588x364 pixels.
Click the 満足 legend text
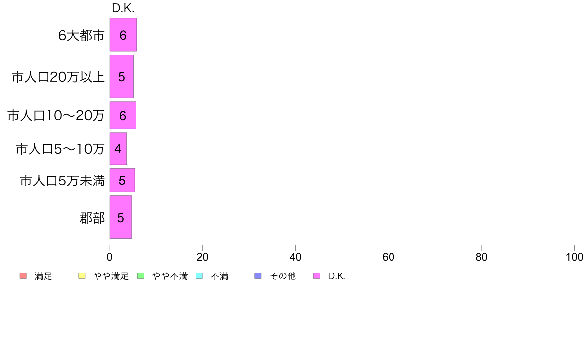point(43,276)
